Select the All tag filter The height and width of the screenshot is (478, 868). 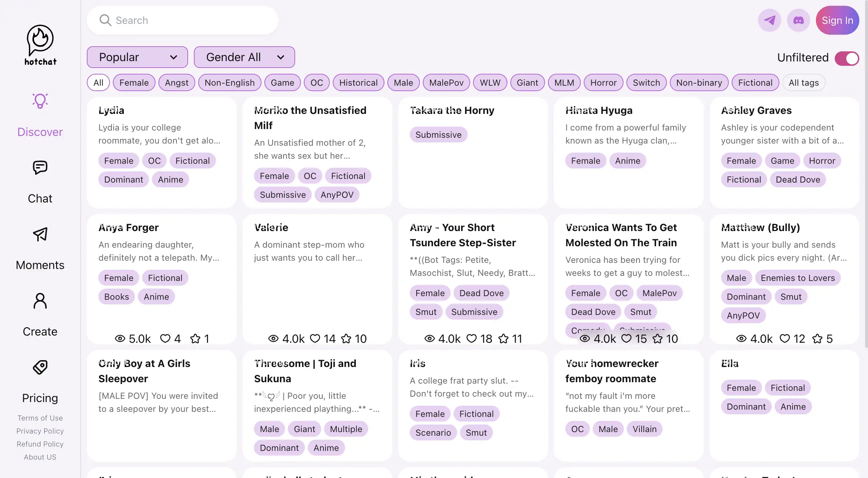click(x=98, y=82)
